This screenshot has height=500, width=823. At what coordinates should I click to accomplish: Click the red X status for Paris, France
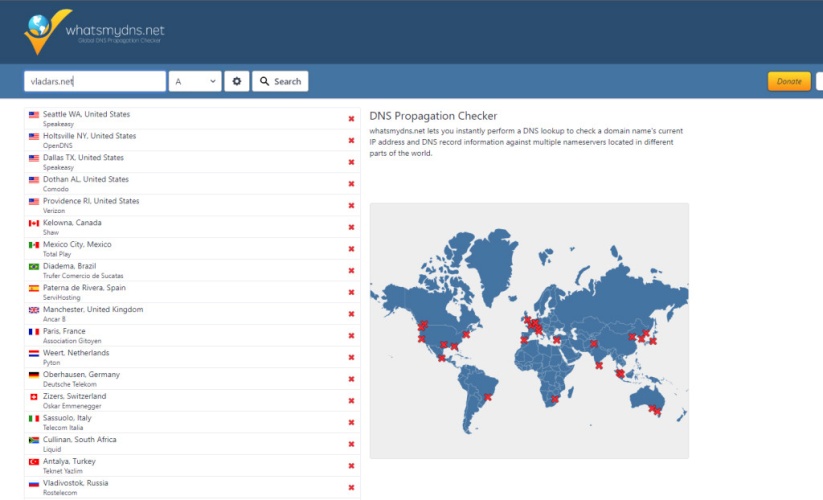[351, 336]
